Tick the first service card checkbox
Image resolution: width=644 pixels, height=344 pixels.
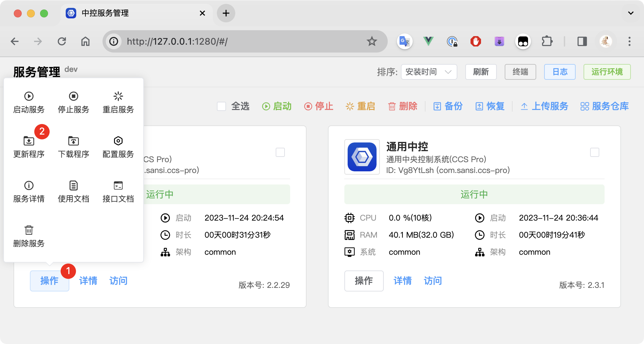pos(280,152)
